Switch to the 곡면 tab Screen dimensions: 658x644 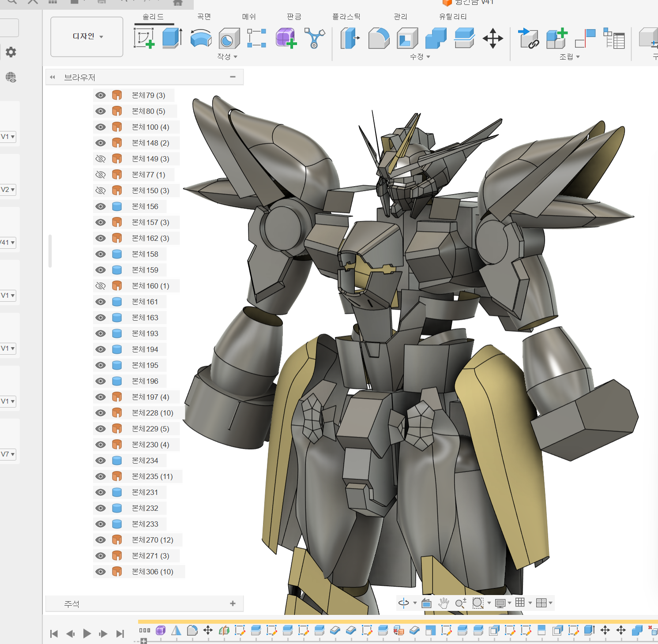coord(204,17)
